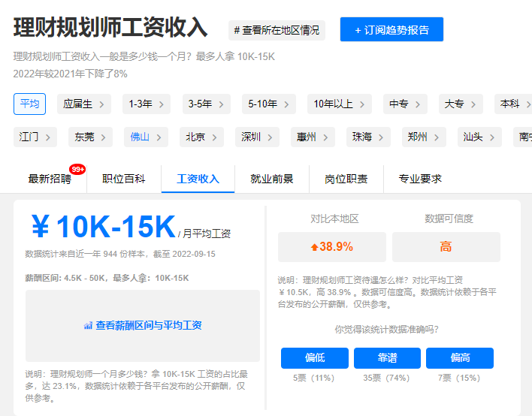The width and height of the screenshot is (532, 416).
Task: Switch to the 最新招聘 tab
Action: pos(50,179)
